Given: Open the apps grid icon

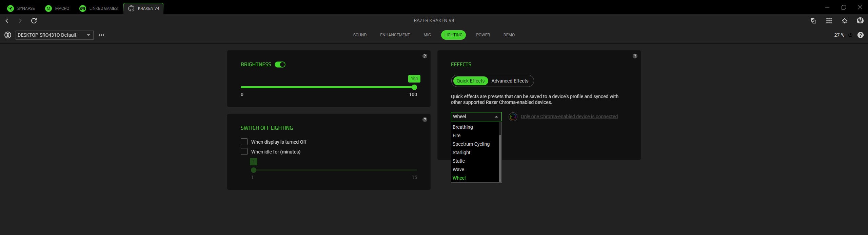Looking at the screenshot, I should click(829, 21).
